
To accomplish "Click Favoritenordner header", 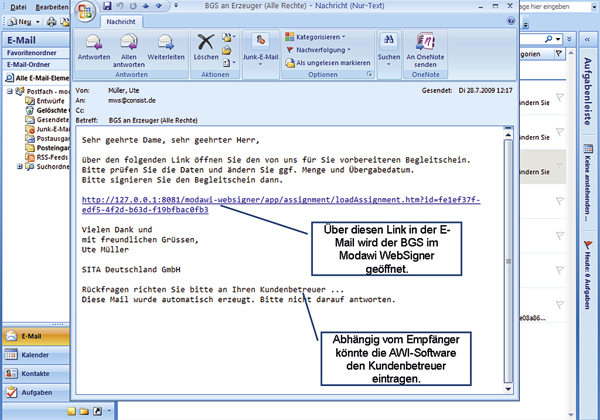I will click(x=36, y=53).
